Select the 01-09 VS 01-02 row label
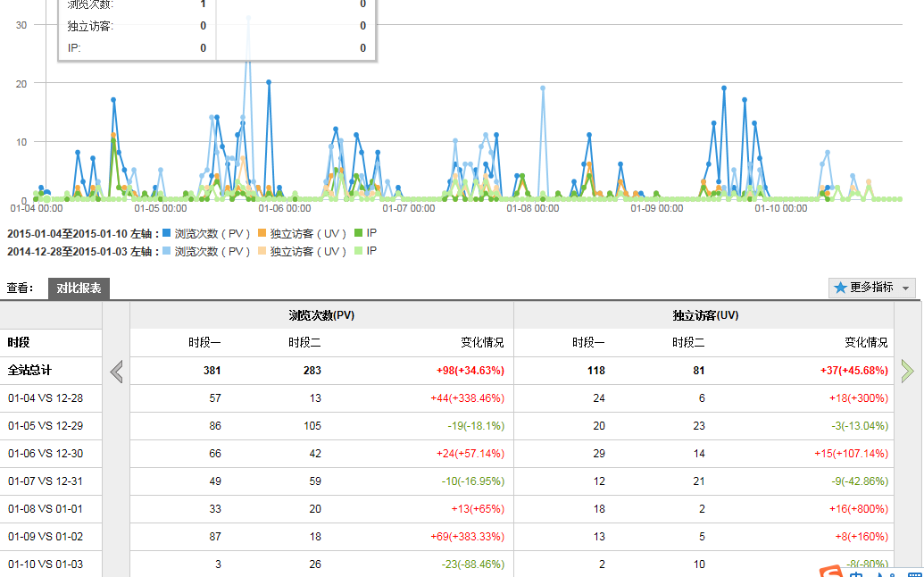The width and height of the screenshot is (924, 577). click(x=46, y=537)
